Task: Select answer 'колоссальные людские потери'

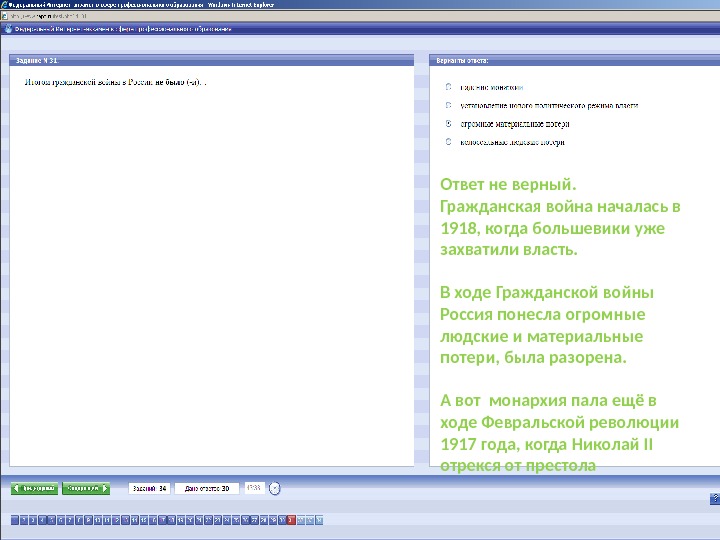Action: 449,142
